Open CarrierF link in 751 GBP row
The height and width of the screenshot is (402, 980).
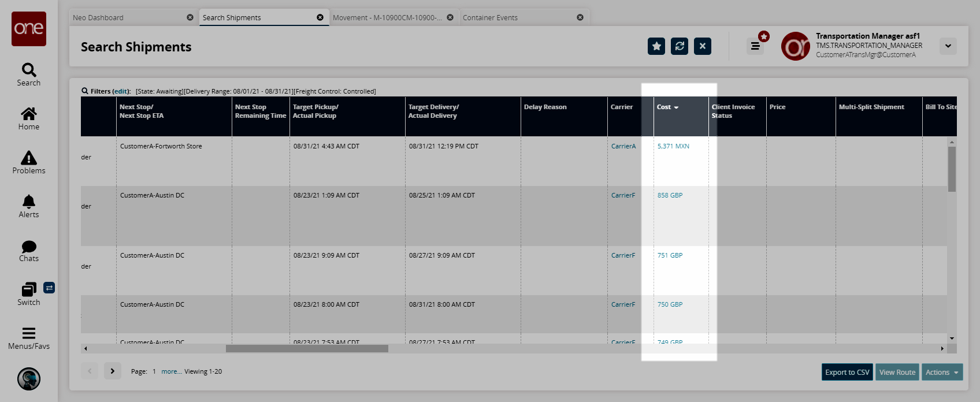[x=623, y=255]
